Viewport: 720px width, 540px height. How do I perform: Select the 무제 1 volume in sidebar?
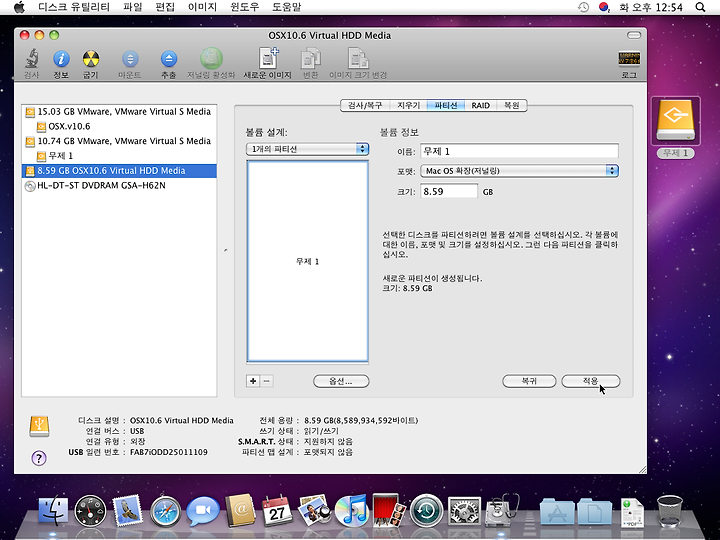click(119, 156)
